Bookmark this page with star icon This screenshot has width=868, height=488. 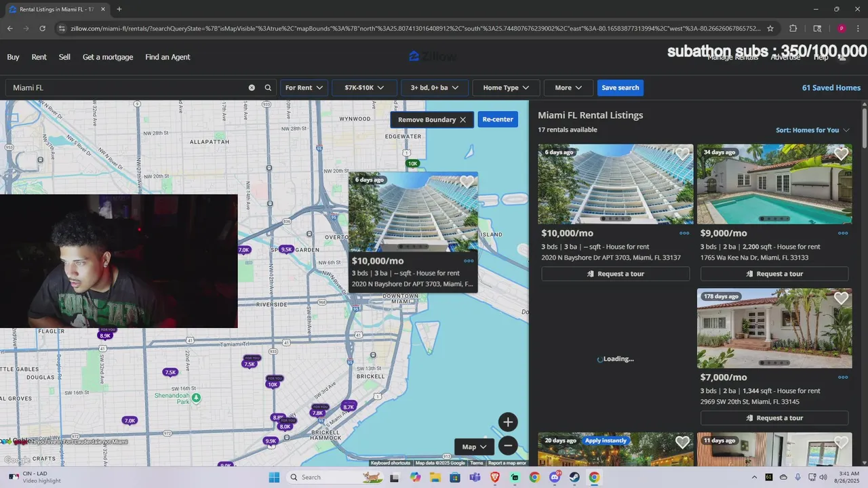pyautogui.click(x=770, y=28)
